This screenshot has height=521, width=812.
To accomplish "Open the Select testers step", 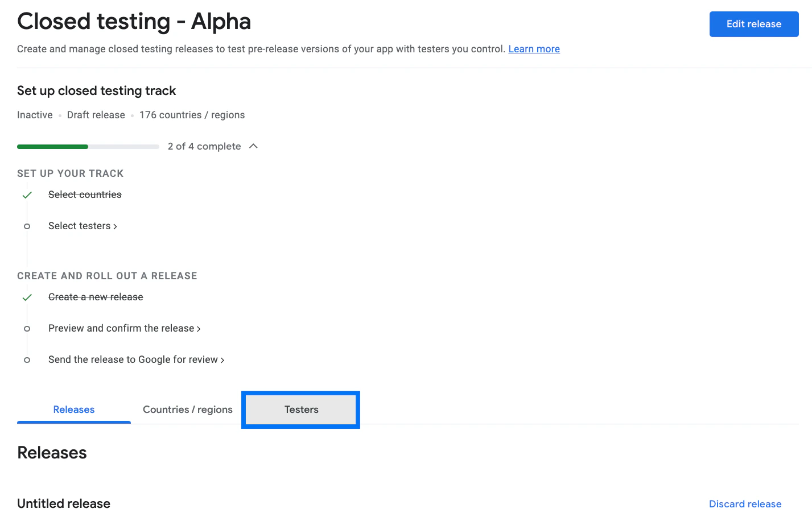I will point(79,226).
